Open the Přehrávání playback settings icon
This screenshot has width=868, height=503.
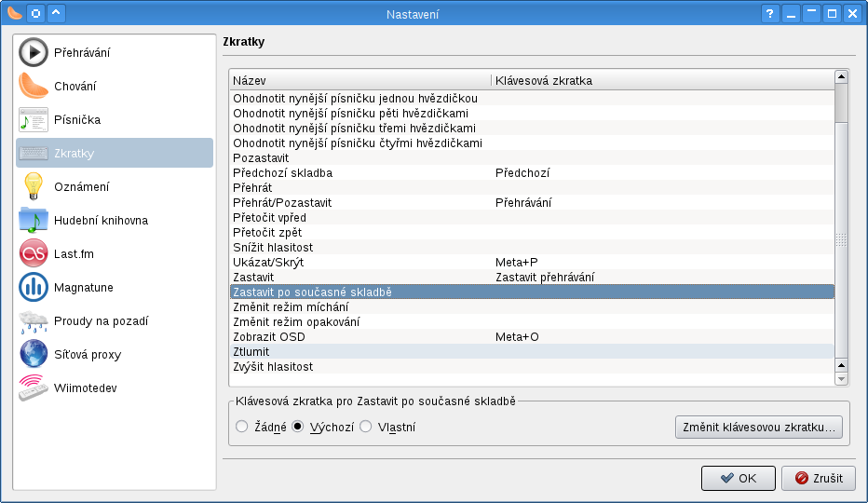[x=34, y=52]
